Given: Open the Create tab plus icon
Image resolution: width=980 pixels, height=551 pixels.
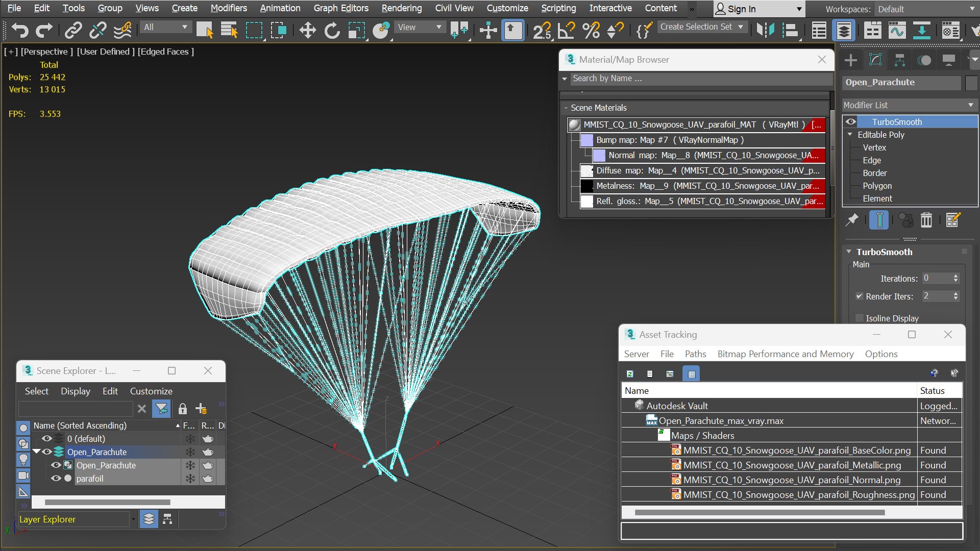Looking at the screenshot, I should click(851, 60).
